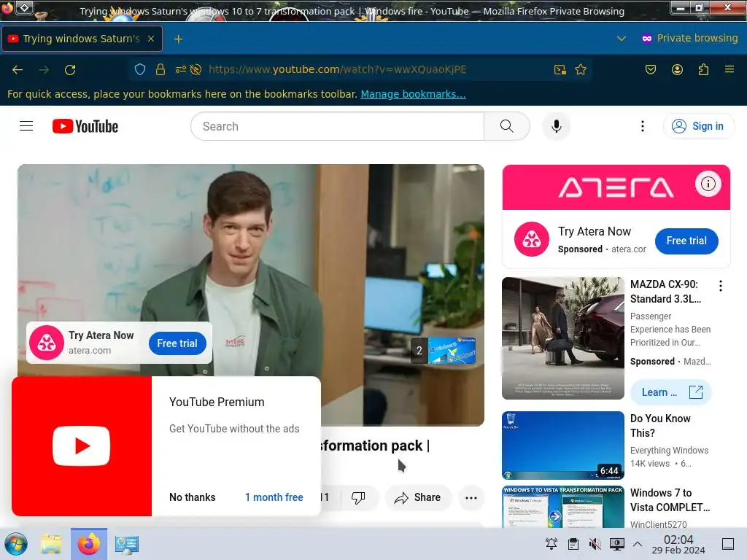The height and width of the screenshot is (560, 747).
Task: Click the padlock site security icon
Action: [160, 69]
